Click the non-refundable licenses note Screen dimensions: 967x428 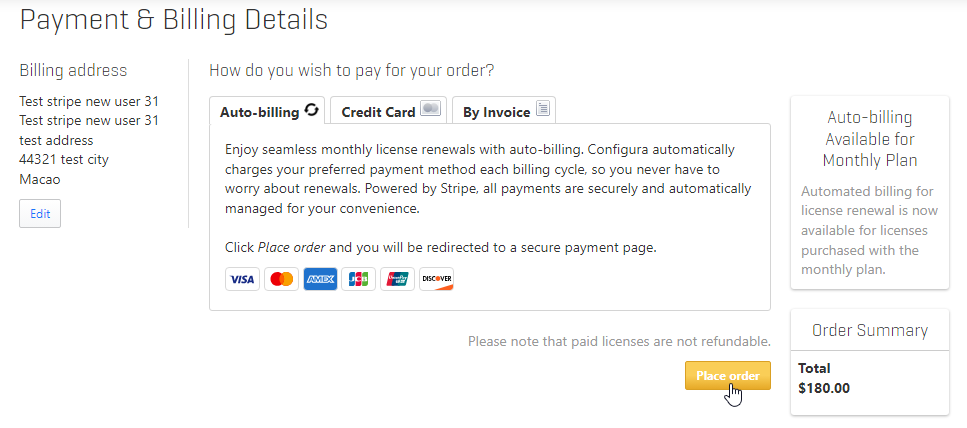point(619,341)
